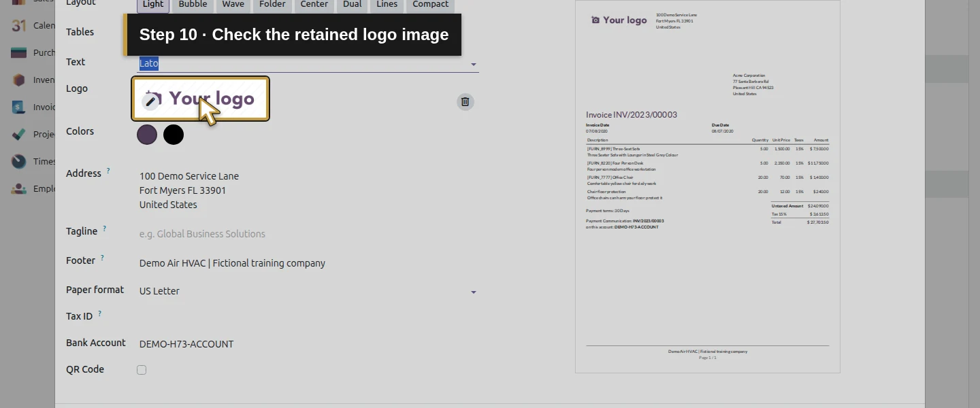Click the Tagline input field
Image resolution: width=980 pixels, height=408 pixels.
[308, 234]
